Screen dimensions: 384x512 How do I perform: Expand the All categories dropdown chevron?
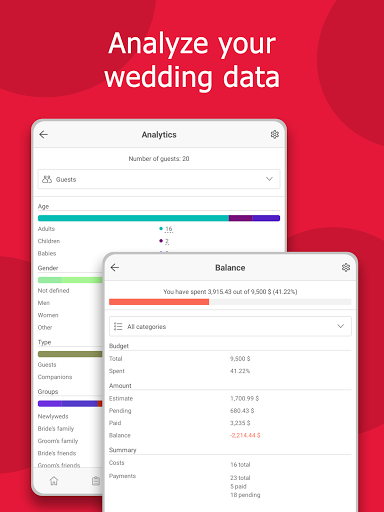click(340, 326)
